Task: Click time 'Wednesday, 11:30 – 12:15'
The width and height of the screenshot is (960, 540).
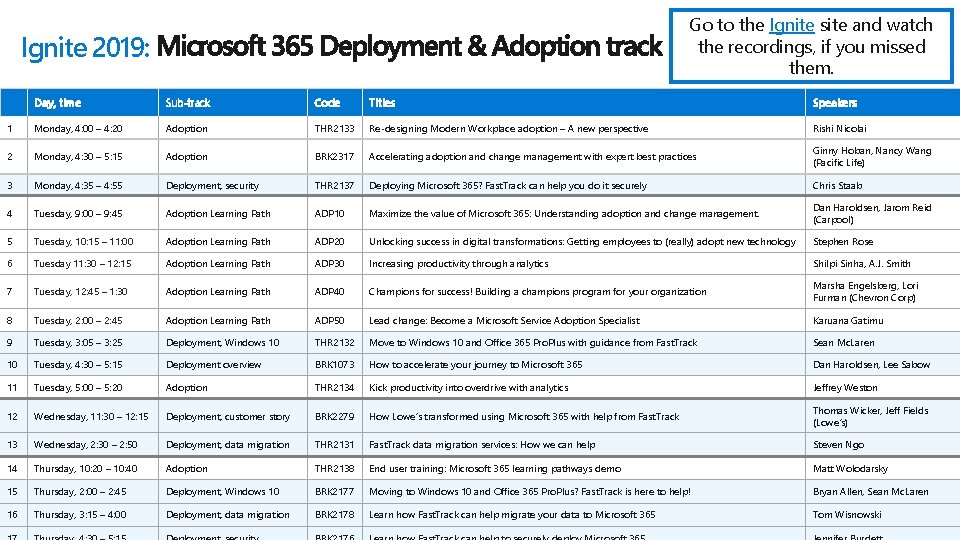Action: click(91, 417)
